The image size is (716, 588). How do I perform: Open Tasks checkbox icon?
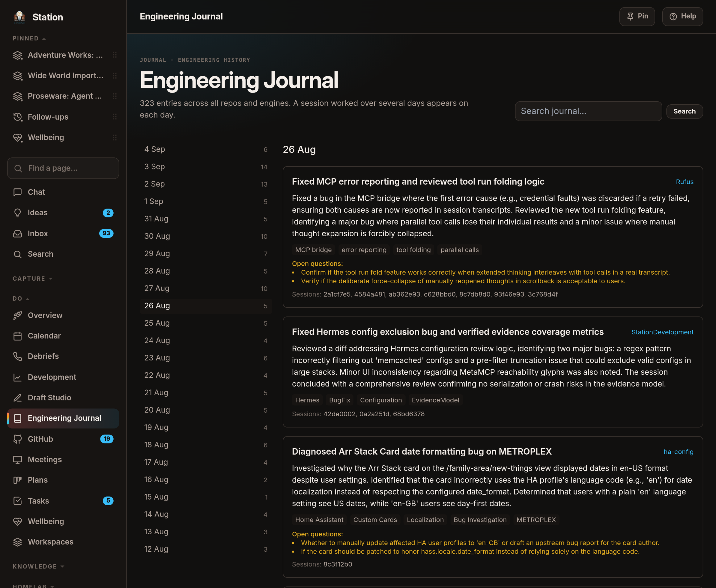pyautogui.click(x=18, y=501)
